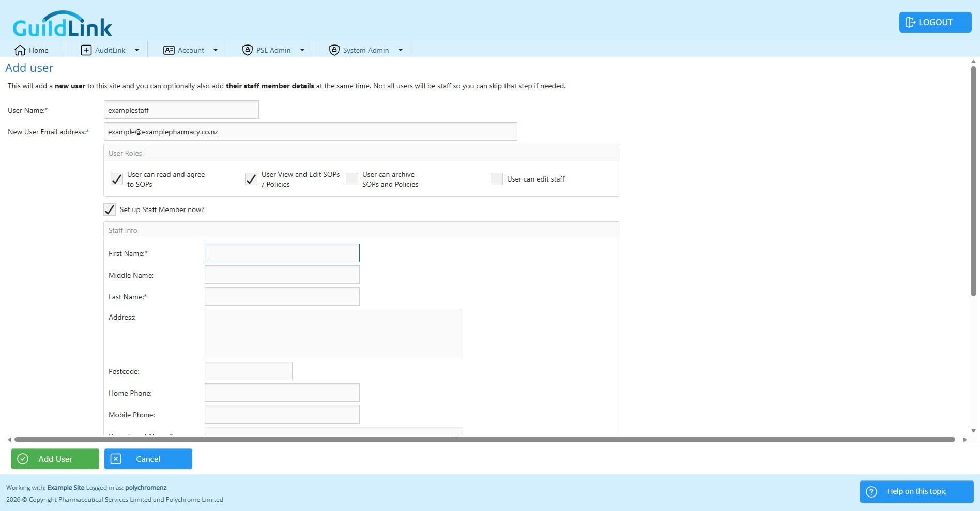Enable User can edit staff checkbox

[497, 179]
